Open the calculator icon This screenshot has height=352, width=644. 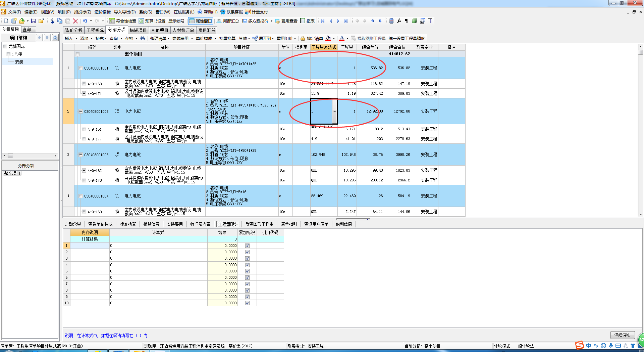(x=391, y=21)
